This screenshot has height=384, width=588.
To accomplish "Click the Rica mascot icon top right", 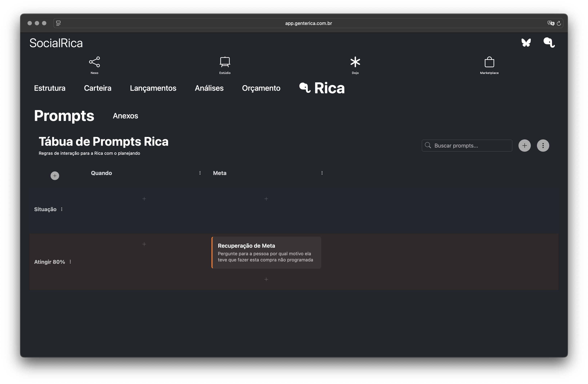I will coord(549,42).
